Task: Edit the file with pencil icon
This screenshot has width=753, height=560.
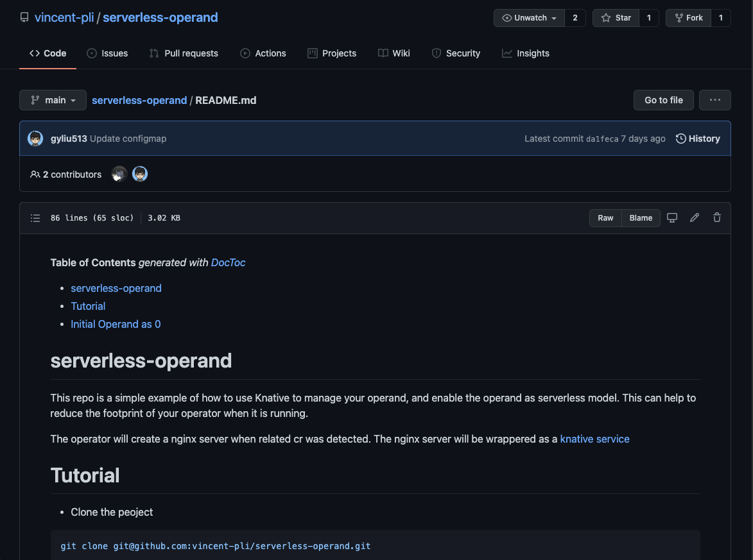Action: click(695, 218)
